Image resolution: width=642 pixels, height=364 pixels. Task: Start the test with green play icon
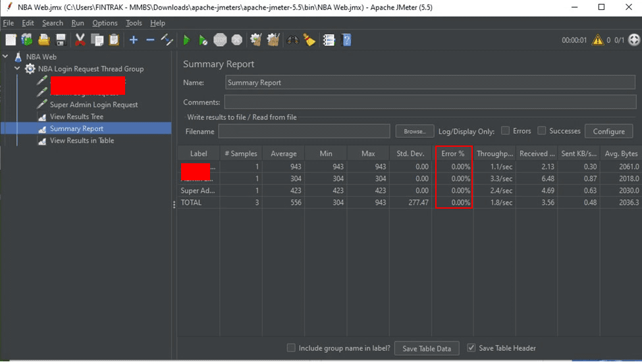pyautogui.click(x=186, y=40)
